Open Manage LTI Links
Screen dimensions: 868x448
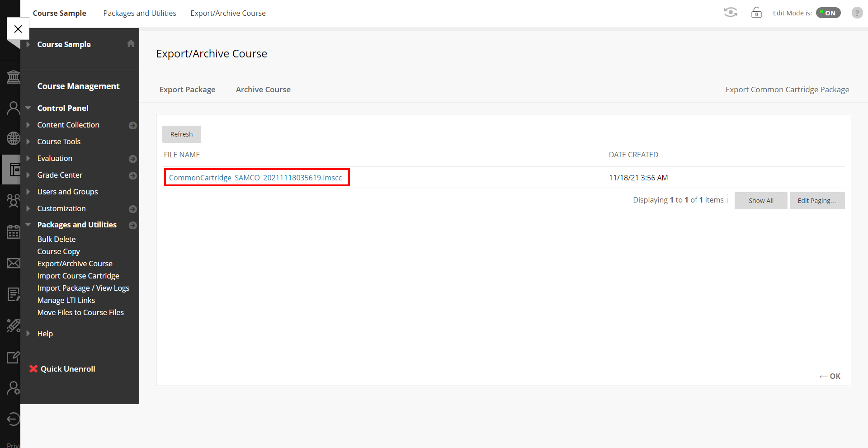[x=66, y=300]
